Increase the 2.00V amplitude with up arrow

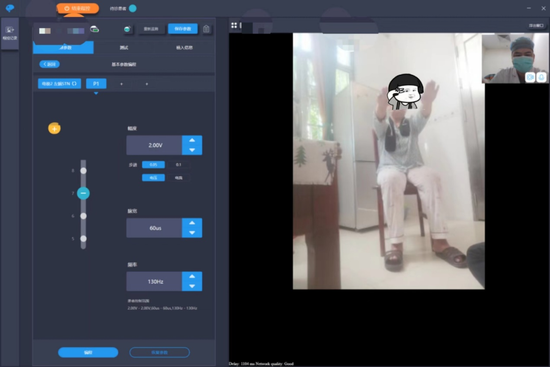tap(192, 140)
